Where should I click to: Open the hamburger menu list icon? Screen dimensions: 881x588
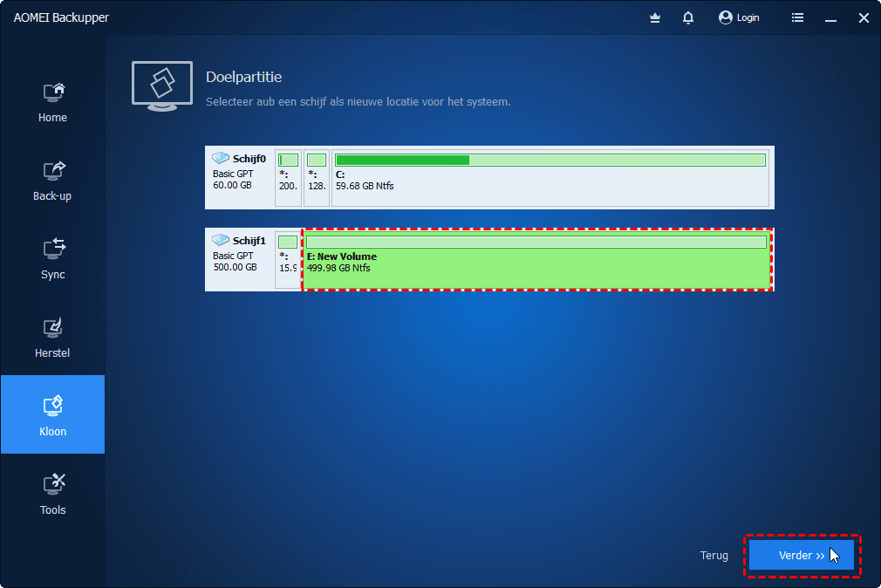tap(797, 18)
